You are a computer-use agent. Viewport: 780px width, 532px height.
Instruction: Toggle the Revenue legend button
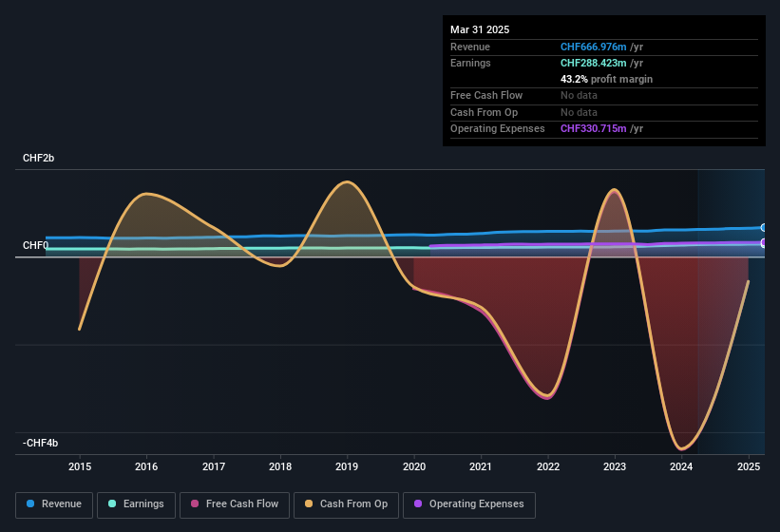click(x=54, y=504)
